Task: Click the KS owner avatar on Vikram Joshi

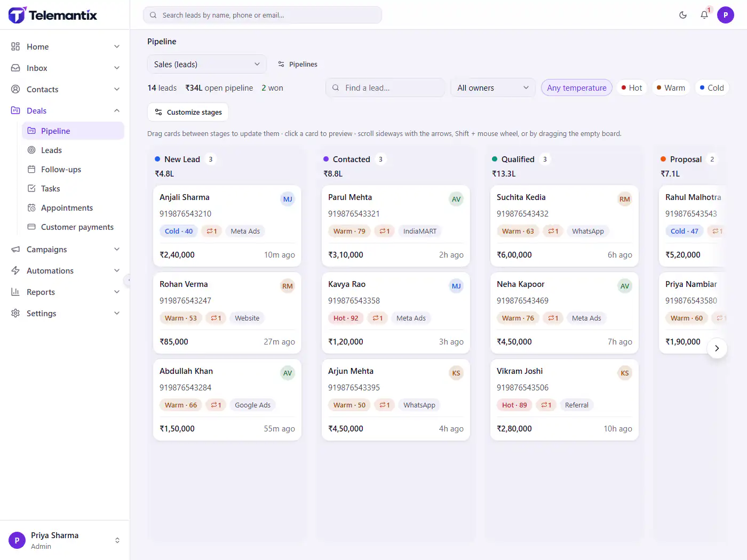Action: [x=625, y=373]
